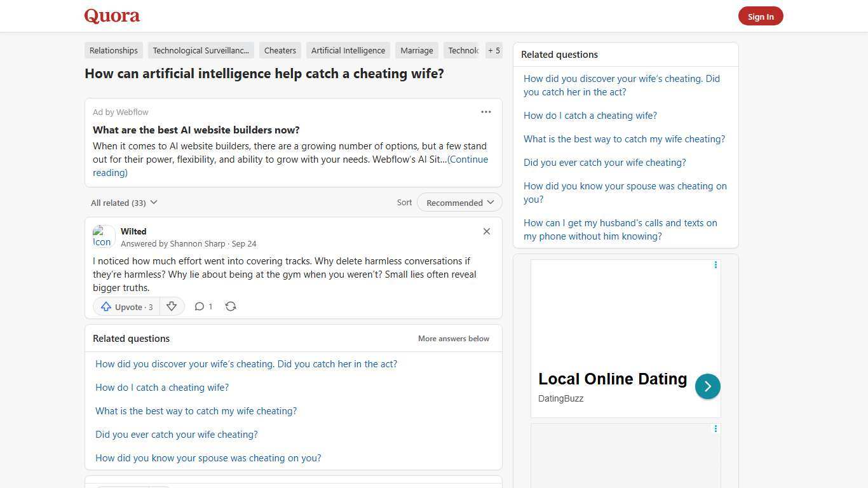The height and width of the screenshot is (488, 868).
Task: Click Shannon Sharp's profile picture
Action: [103, 236]
